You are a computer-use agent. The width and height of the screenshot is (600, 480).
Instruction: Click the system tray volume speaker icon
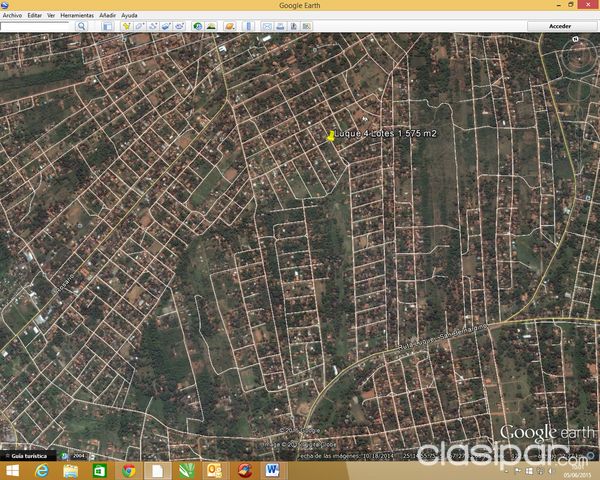(x=551, y=471)
